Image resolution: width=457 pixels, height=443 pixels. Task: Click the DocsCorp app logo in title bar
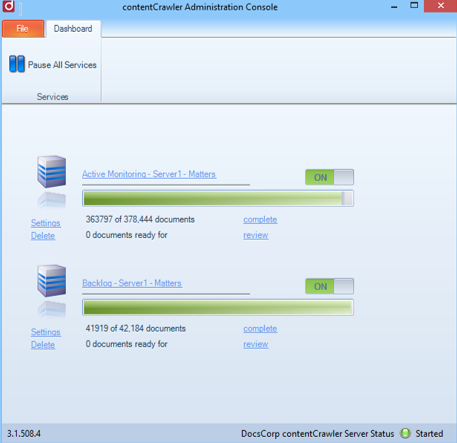point(8,6)
